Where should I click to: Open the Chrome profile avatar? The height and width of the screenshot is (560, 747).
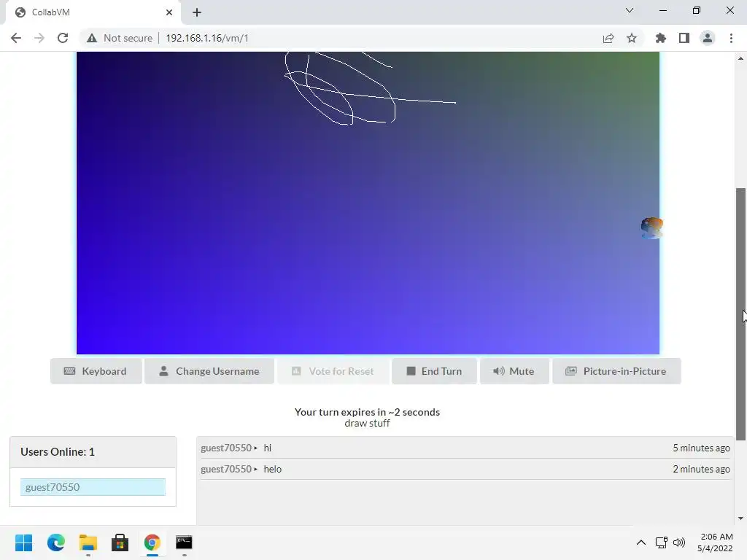pyautogui.click(x=708, y=38)
